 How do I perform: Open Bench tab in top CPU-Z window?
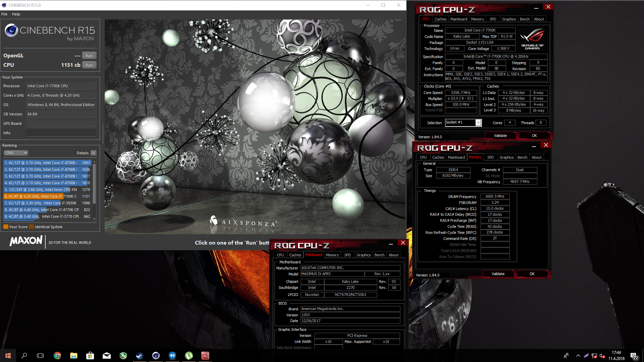point(525,19)
